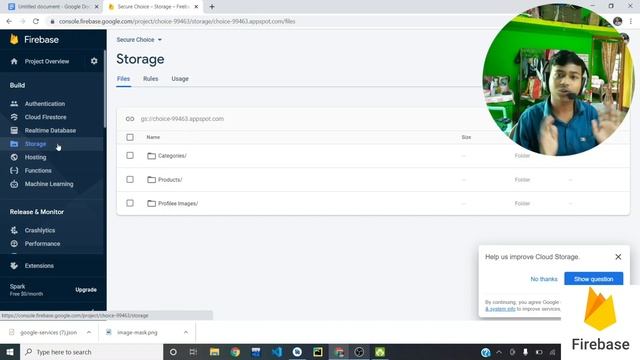Open Realtime Database in sidebar
Screen dimensions: 640x360
(50, 131)
